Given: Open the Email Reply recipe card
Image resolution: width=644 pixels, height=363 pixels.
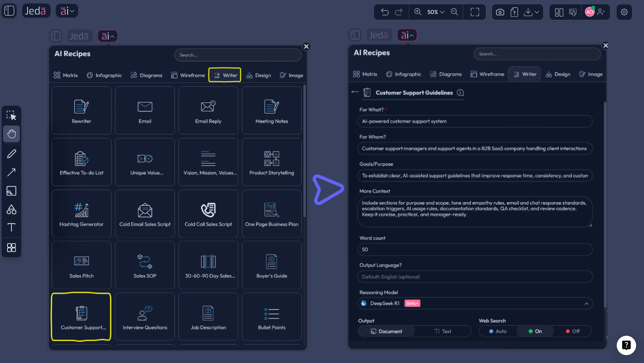Looking at the screenshot, I should [x=208, y=110].
